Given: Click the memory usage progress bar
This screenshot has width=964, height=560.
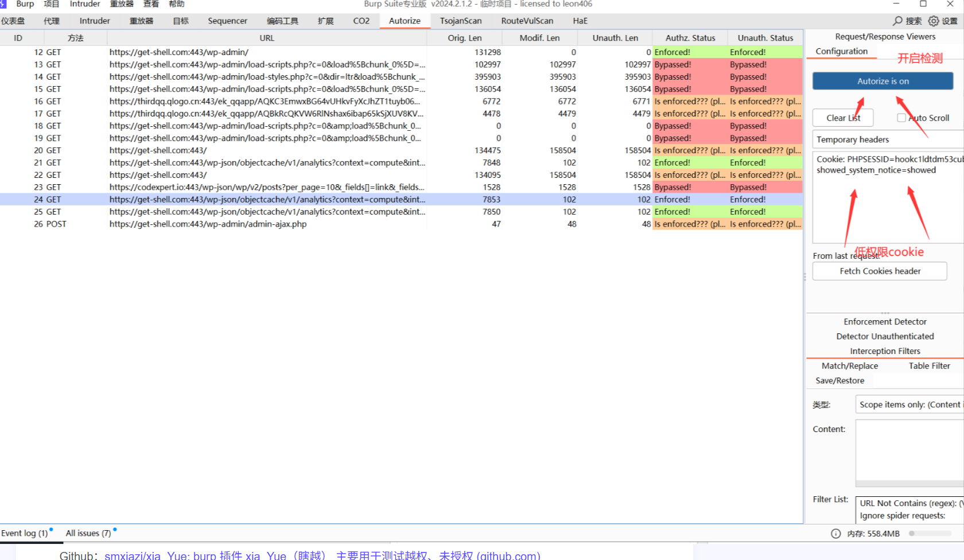Looking at the screenshot, I should click(x=930, y=534).
